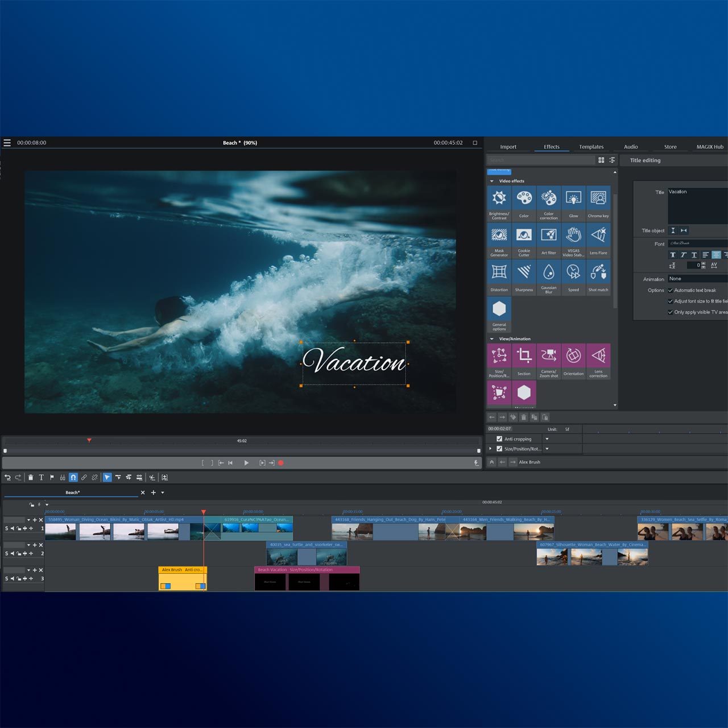
Task: Select the Section crop tile
Action: point(524,361)
